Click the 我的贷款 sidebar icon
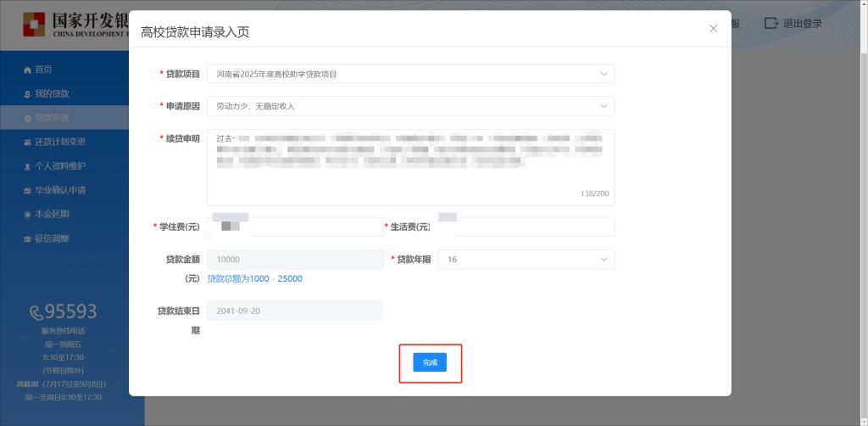868x426 pixels. coord(27,93)
